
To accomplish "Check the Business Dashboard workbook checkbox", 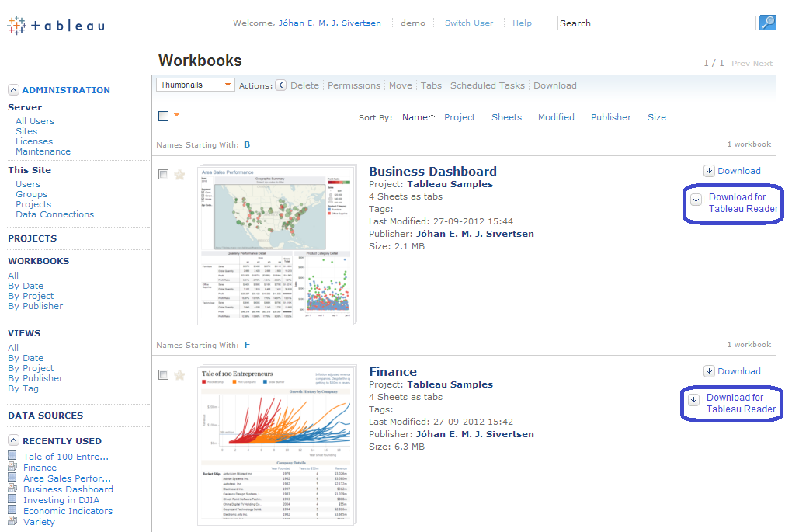I will tap(163, 175).
